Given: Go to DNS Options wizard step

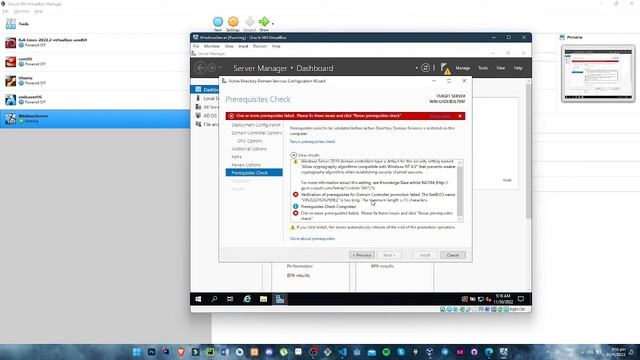Looking at the screenshot, I should [249, 141].
